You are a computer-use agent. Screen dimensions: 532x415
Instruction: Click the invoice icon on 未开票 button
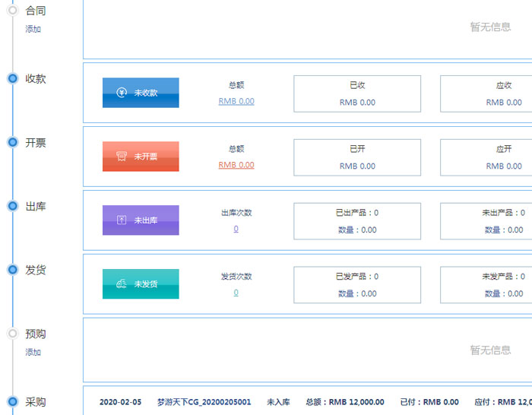click(122, 157)
